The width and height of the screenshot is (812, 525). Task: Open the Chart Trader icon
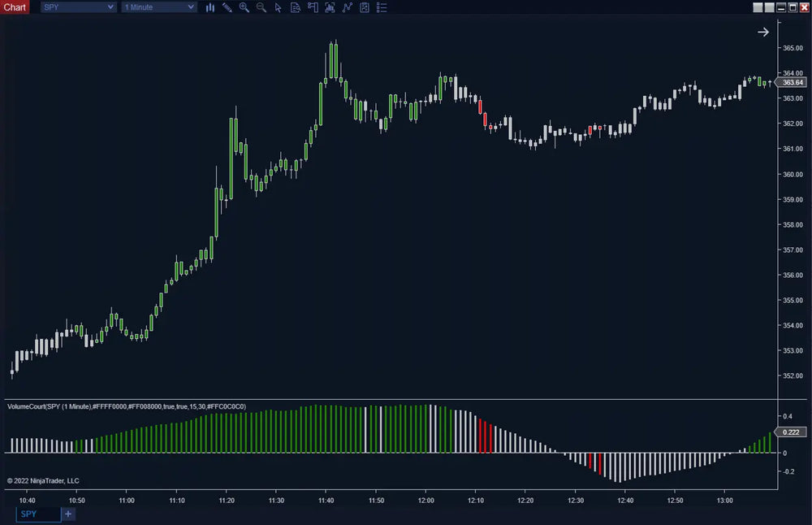pos(313,7)
